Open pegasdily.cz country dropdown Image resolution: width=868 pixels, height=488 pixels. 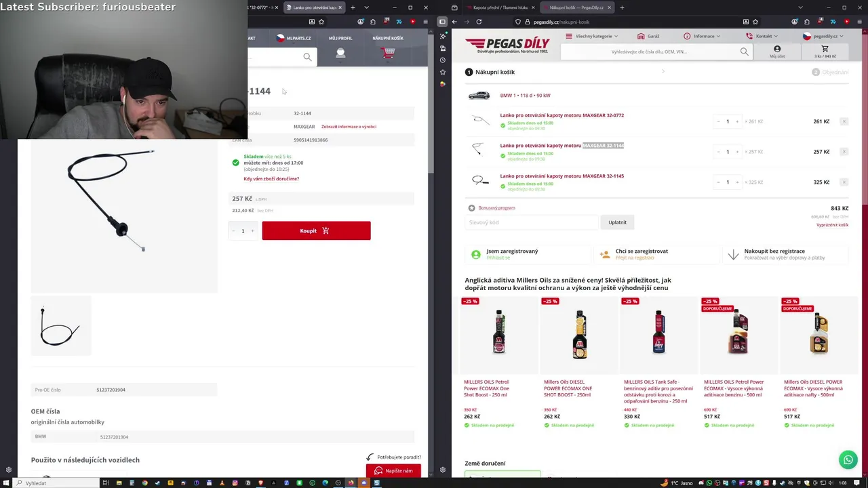point(823,36)
